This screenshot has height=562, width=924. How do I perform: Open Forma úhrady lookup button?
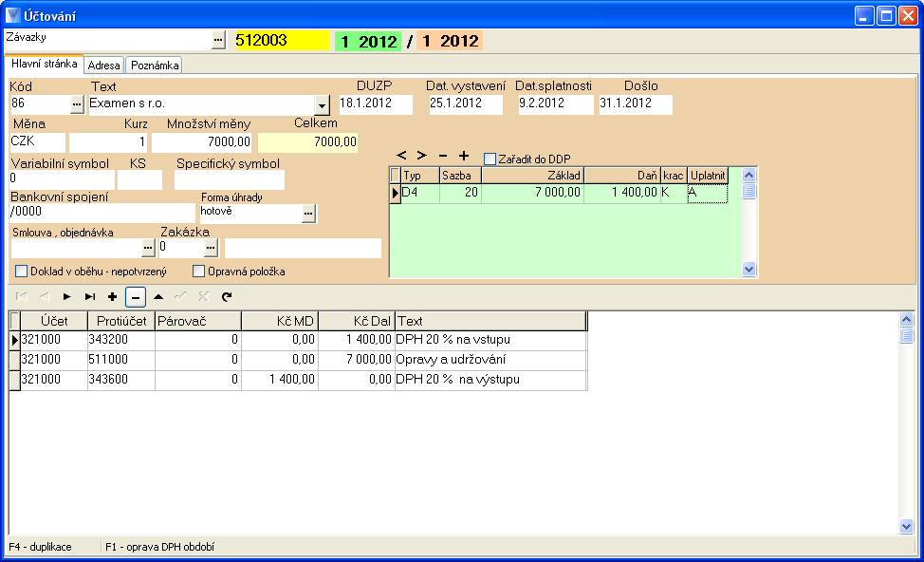[308, 214]
